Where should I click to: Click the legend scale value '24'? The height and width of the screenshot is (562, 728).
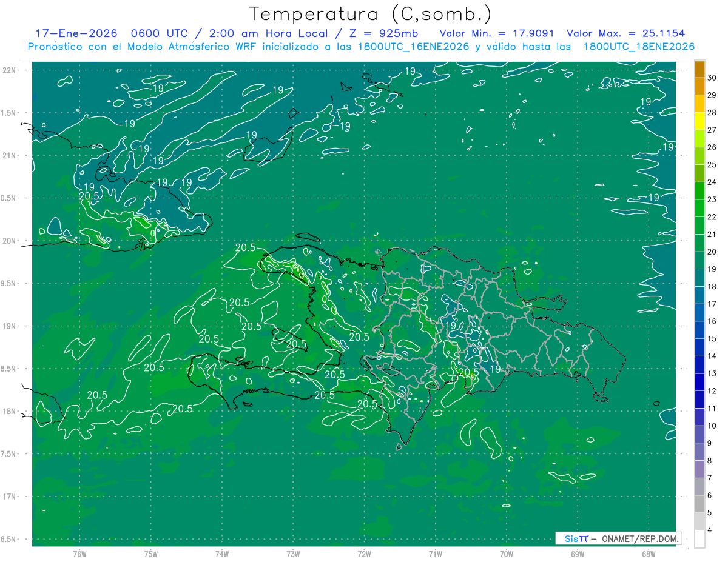pyautogui.click(x=712, y=182)
